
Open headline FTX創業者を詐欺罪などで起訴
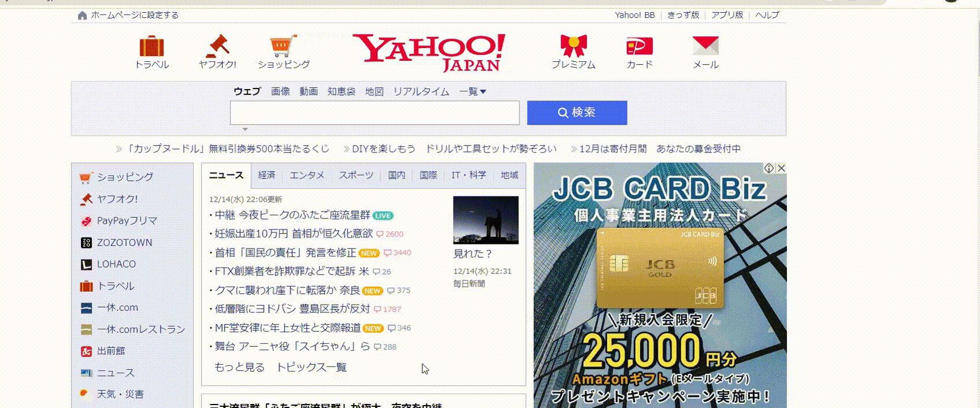tap(292, 271)
